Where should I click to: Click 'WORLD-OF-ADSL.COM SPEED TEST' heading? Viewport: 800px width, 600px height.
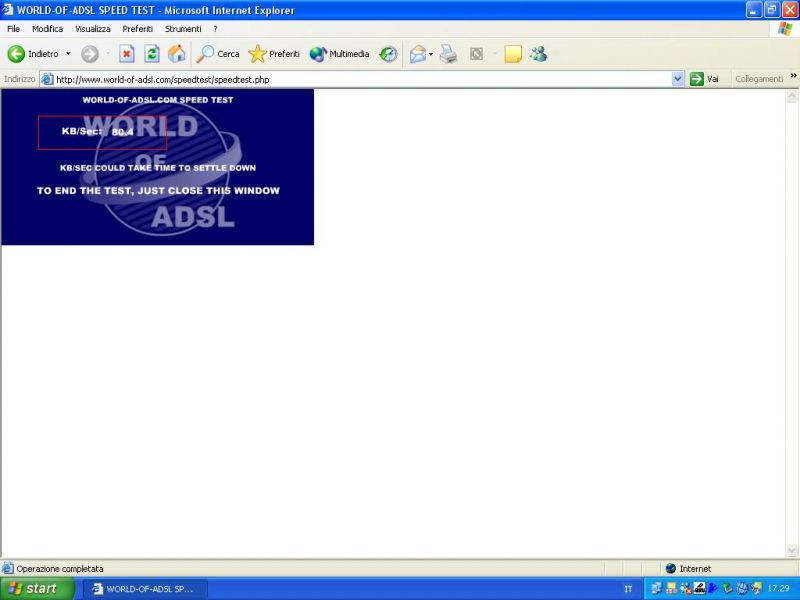pyautogui.click(x=158, y=100)
